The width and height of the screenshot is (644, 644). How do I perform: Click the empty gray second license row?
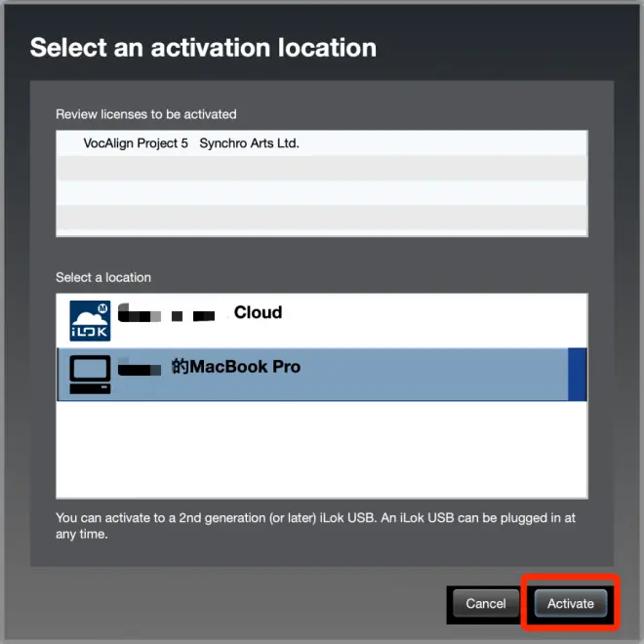pyautogui.click(x=322, y=168)
